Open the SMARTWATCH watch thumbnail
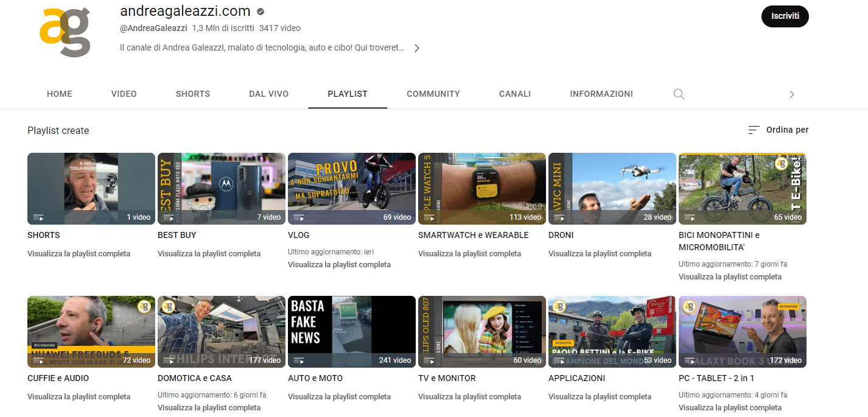This screenshot has width=868, height=417. (x=482, y=189)
